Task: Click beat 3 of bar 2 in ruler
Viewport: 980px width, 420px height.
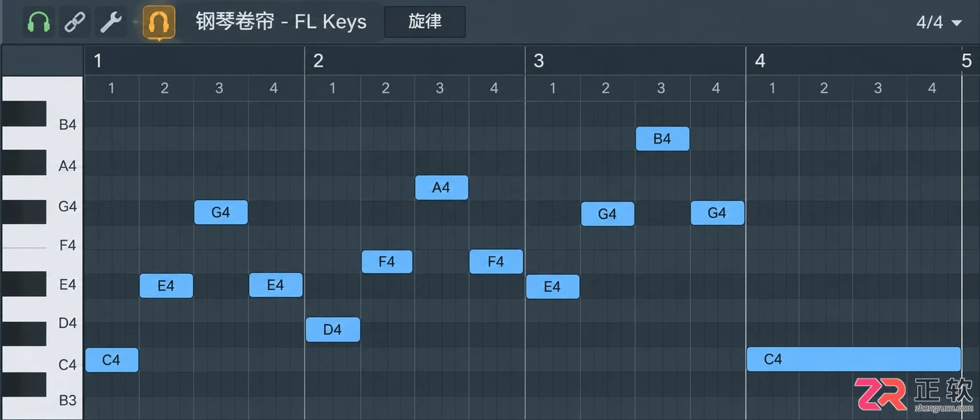Action: point(440,88)
